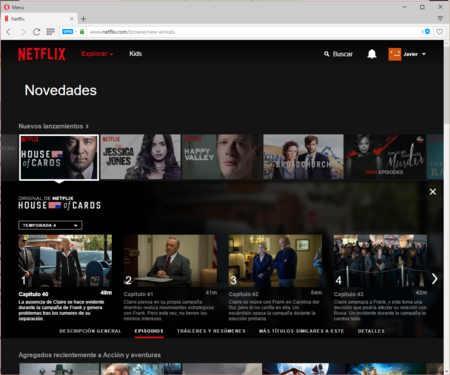Expand the Explorar dropdown
The image size is (450, 375).
coord(97,54)
